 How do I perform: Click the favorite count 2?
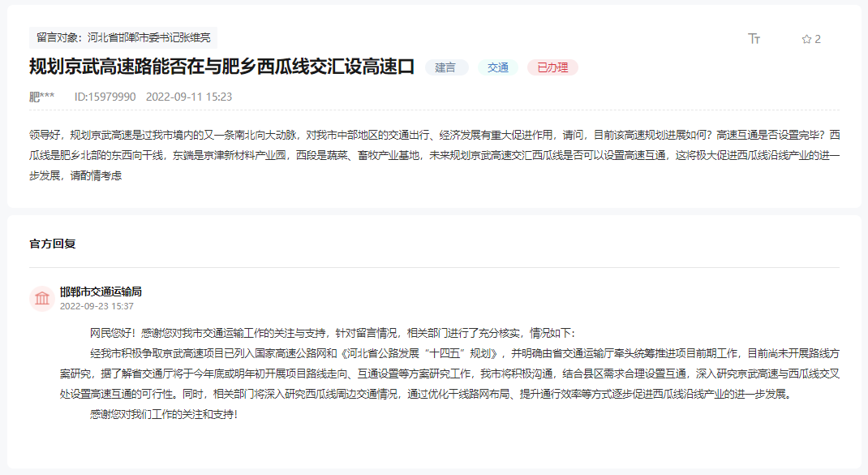coord(818,39)
